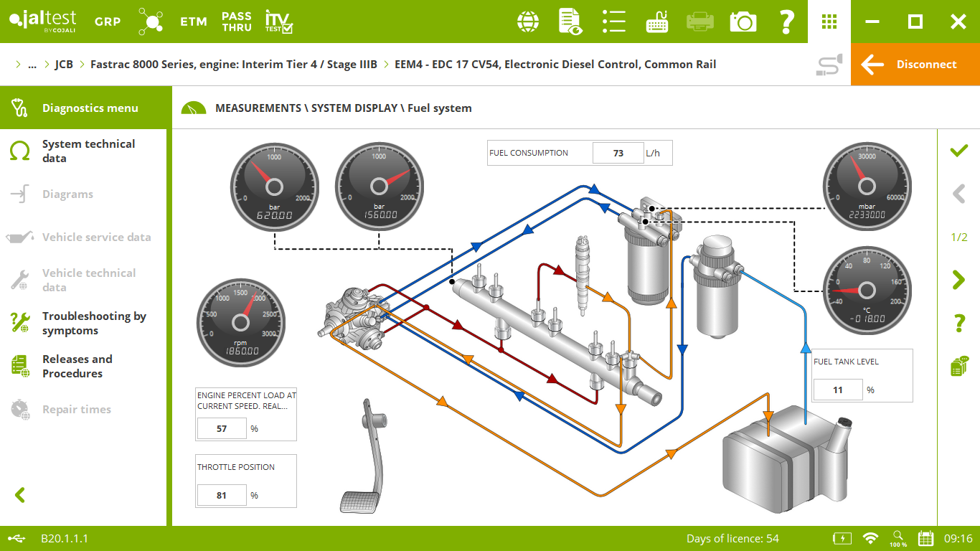Open the calendar icon in status bar
Screen dimensions: 980x551
pos(925,538)
